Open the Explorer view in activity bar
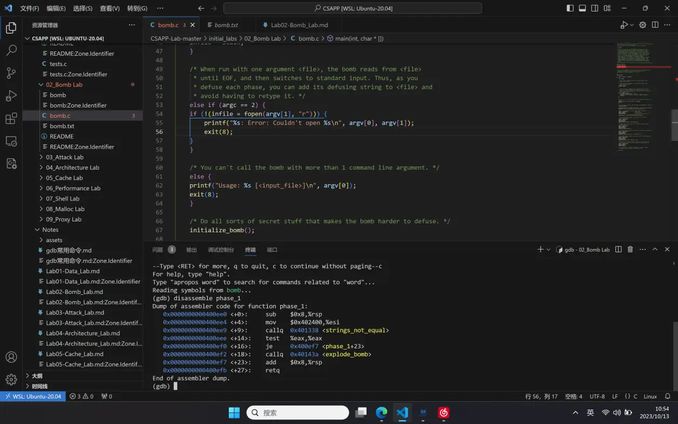The width and height of the screenshot is (678, 424). pos(11,28)
